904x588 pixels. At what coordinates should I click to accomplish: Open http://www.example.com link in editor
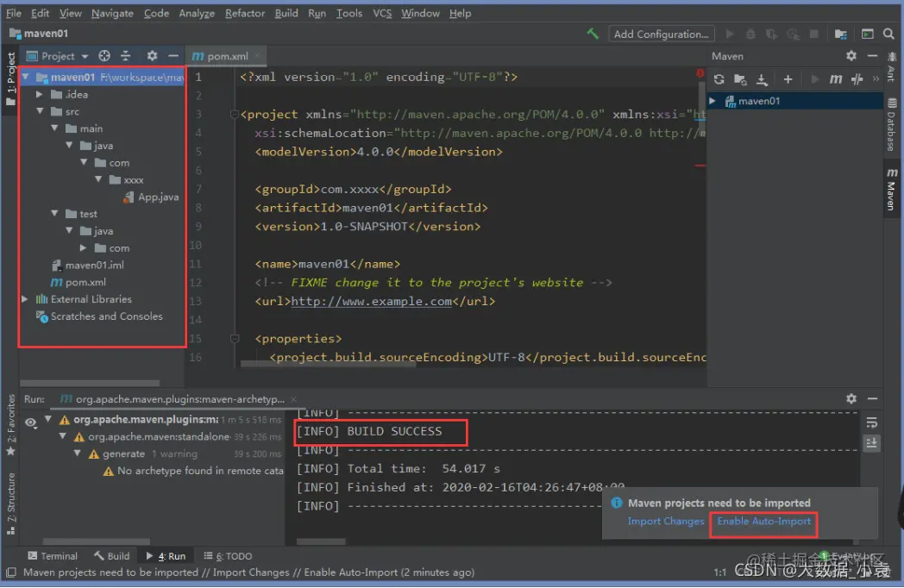pyautogui.click(x=371, y=302)
